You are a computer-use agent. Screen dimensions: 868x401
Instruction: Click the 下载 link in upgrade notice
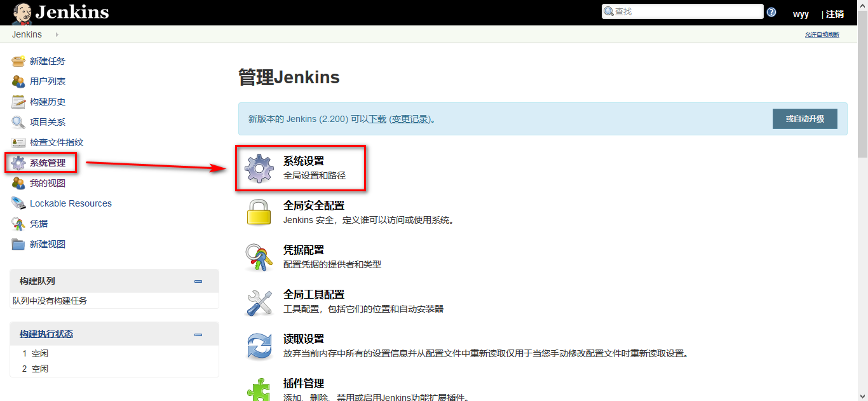click(x=377, y=119)
